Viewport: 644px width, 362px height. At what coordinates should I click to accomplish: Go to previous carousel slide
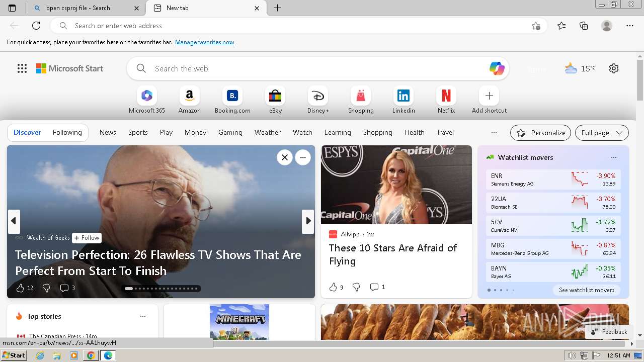(x=14, y=221)
